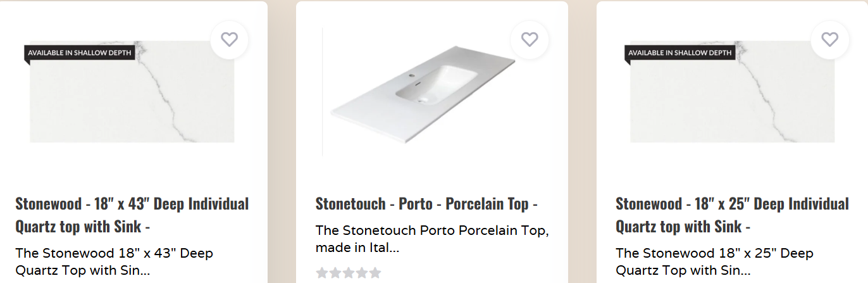Give Porto Porcelain Top three stars
The image size is (868, 283).
(x=349, y=273)
